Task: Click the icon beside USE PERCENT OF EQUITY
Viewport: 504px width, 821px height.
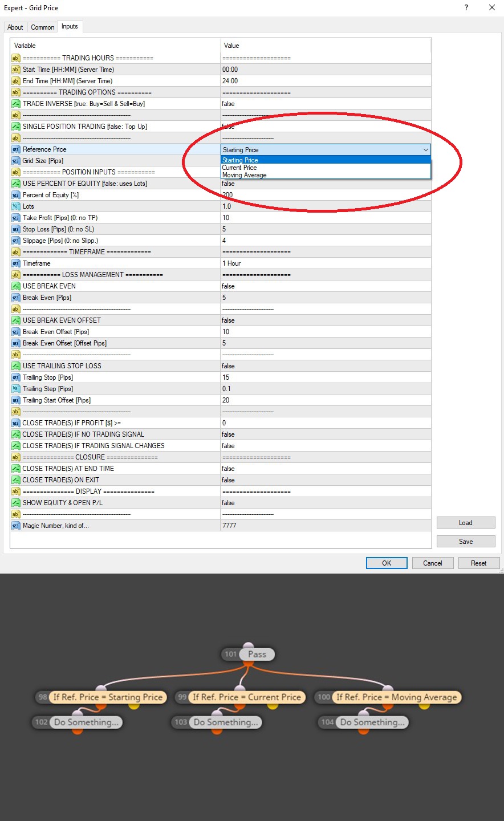Action: pyautogui.click(x=16, y=184)
